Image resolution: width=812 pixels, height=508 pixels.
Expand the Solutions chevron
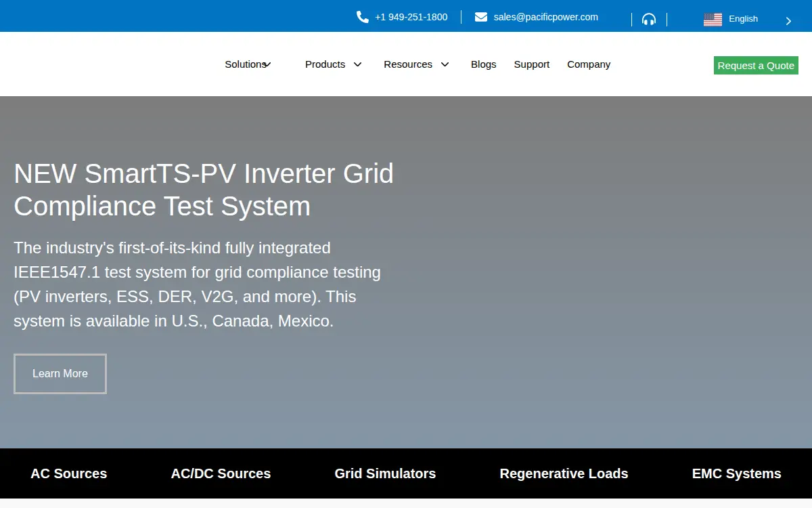click(267, 65)
